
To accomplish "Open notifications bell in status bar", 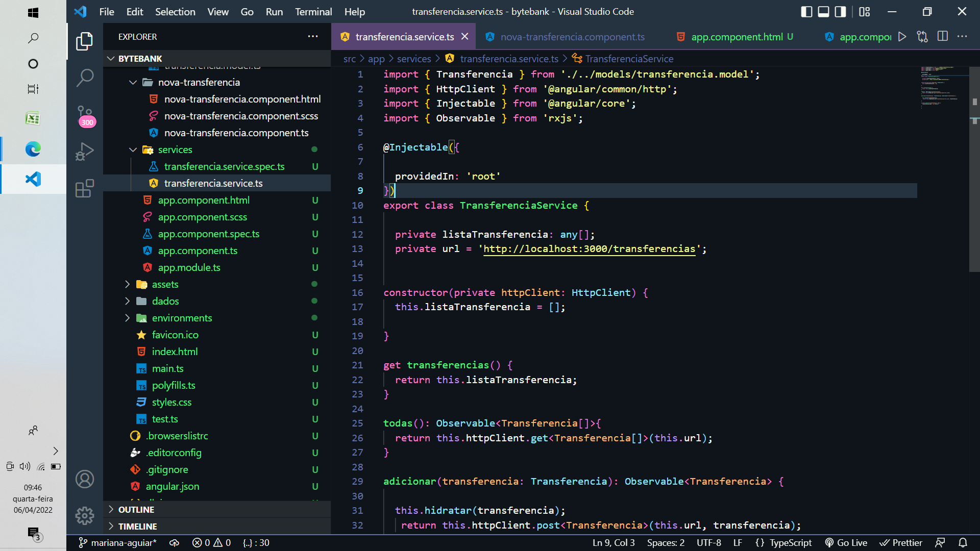I will coord(963,543).
